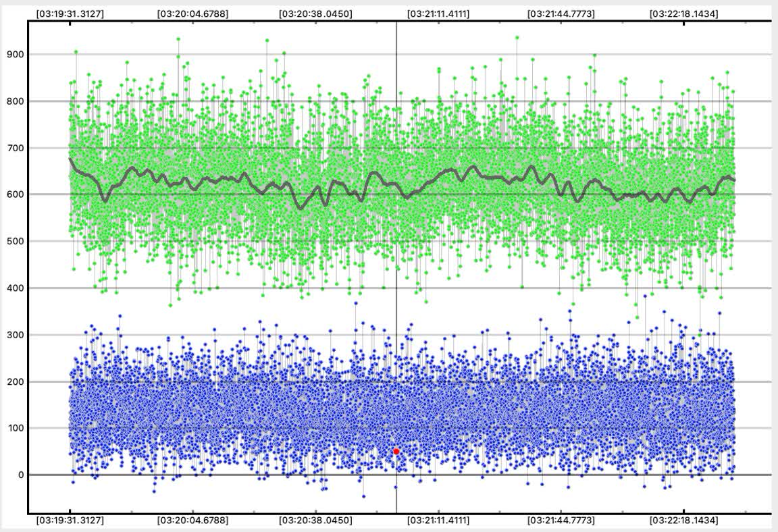Click the 300 label on the y-axis

14,335
